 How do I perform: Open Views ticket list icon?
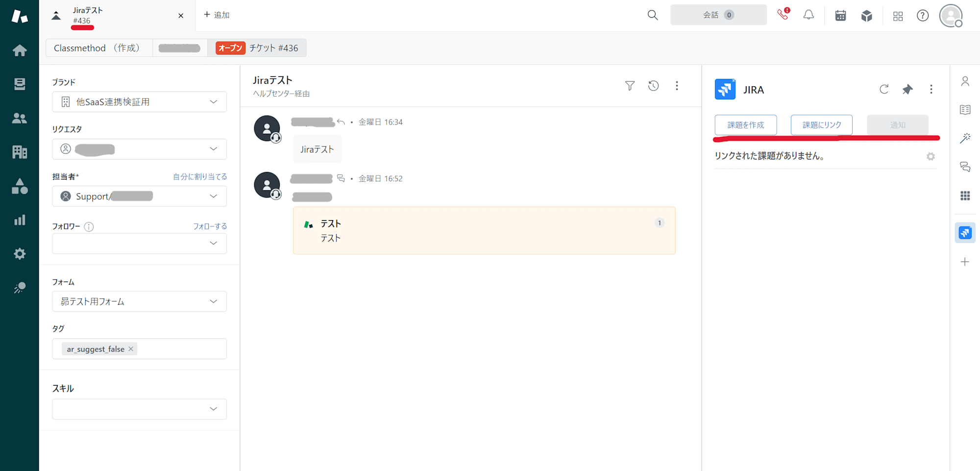coord(20,84)
